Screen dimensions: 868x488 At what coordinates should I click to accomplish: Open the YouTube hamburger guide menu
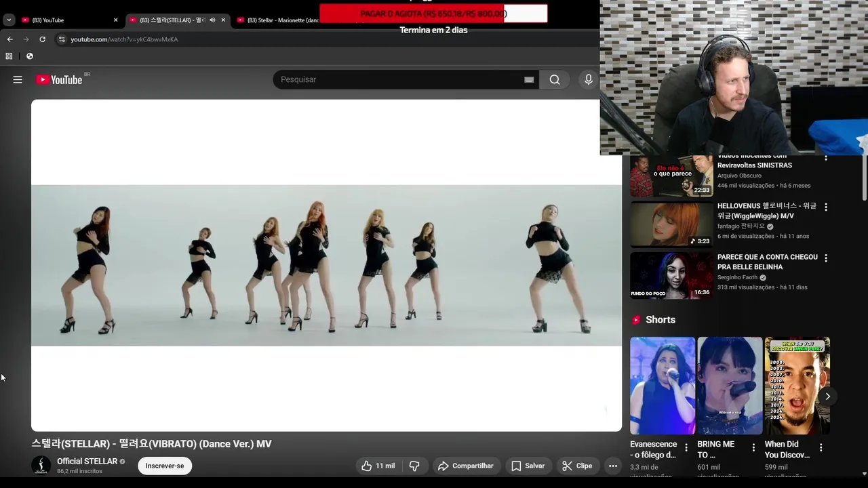tap(18, 79)
